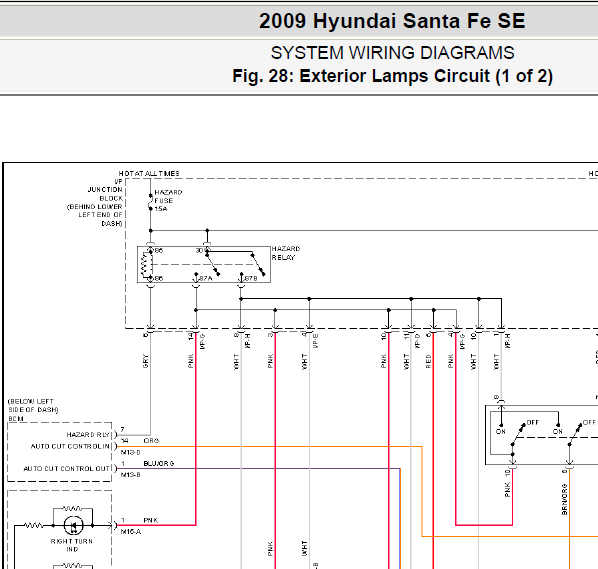Click the "BCM" module label

coord(16,419)
